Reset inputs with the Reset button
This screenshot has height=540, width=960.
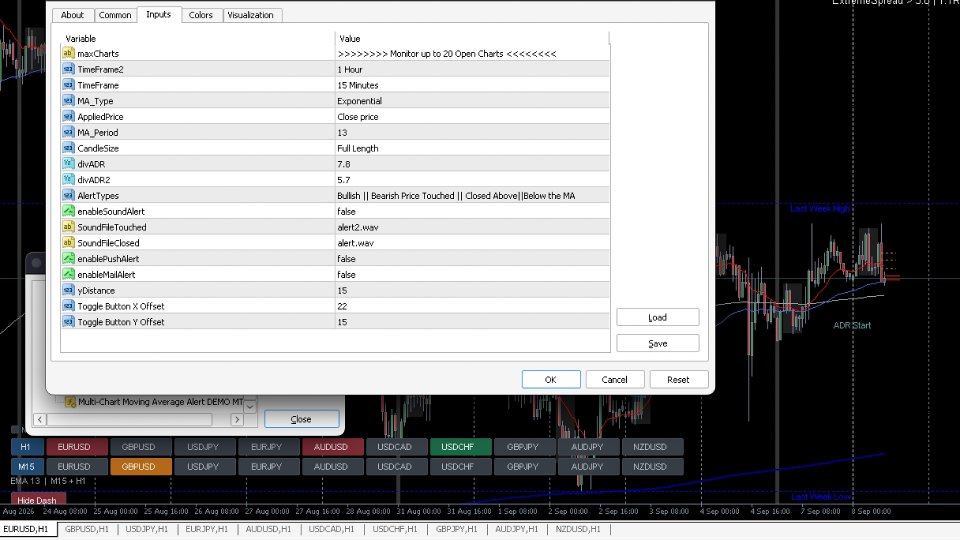pyautogui.click(x=678, y=380)
